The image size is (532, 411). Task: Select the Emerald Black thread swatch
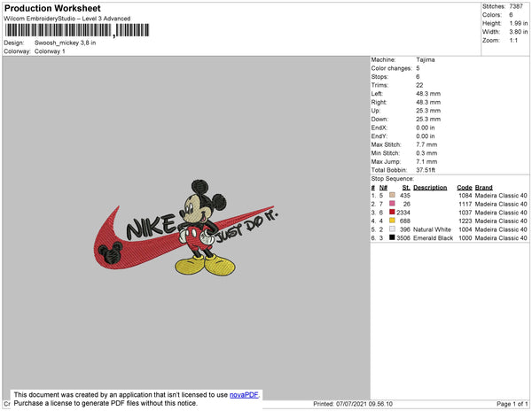392,237
